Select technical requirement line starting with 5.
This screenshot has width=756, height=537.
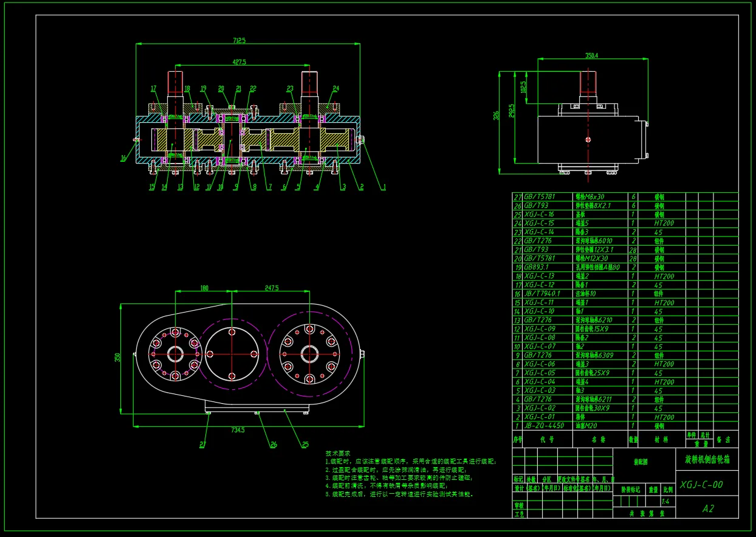point(399,494)
